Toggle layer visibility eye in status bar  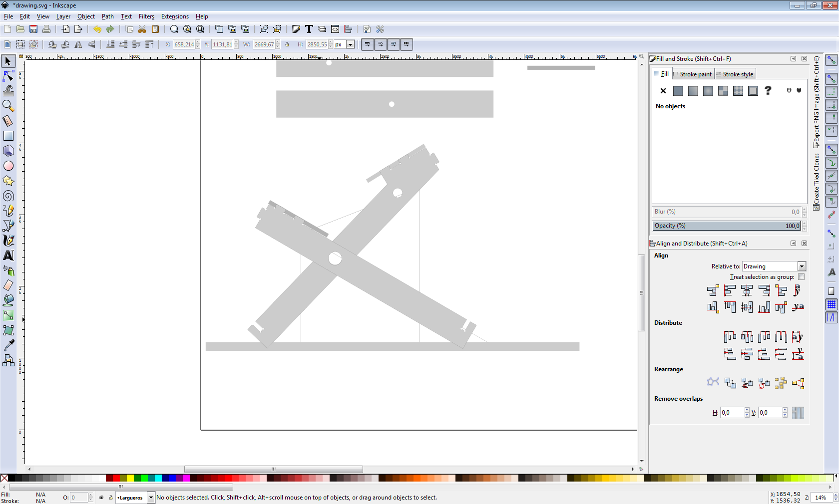pyautogui.click(x=101, y=498)
